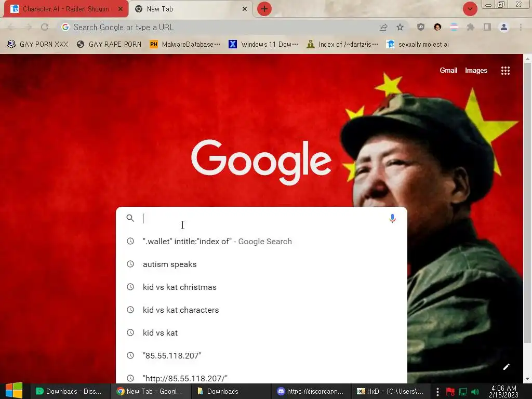The height and width of the screenshot is (399, 532).
Task: Open the Windows Start button
Action: click(14, 391)
